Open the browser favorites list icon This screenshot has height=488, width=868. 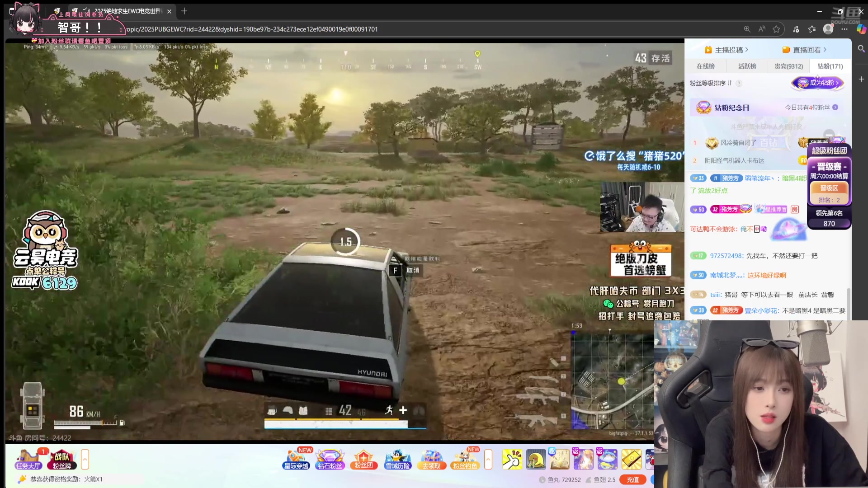tap(812, 29)
